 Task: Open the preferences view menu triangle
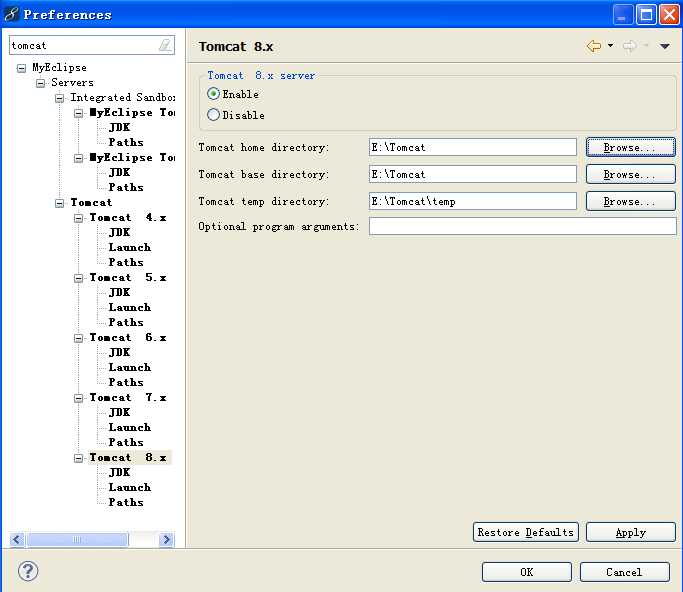coord(664,46)
